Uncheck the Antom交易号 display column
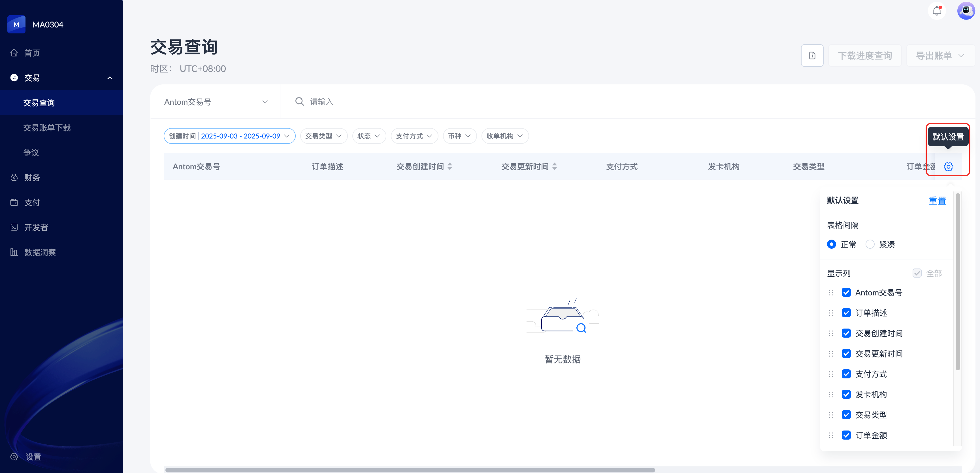Screen dimensions: 980x473 pyautogui.click(x=846, y=292)
